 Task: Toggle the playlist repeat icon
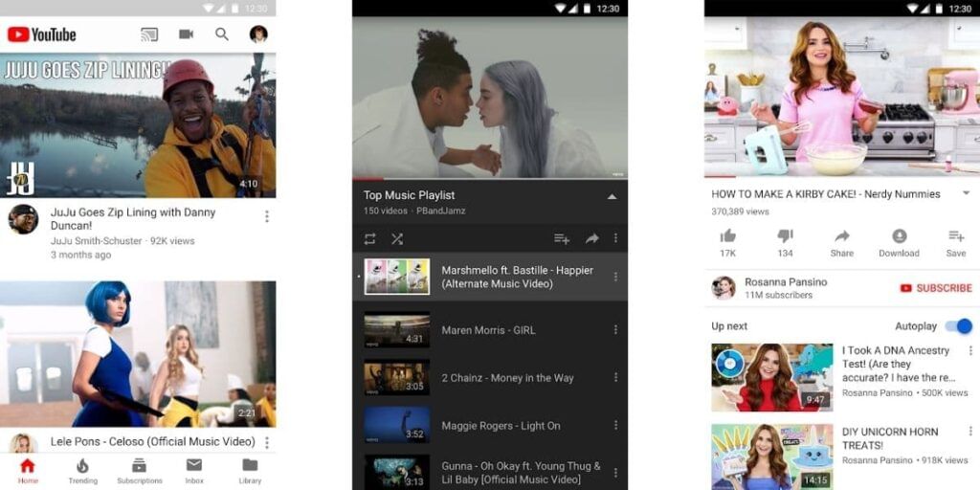click(x=370, y=238)
